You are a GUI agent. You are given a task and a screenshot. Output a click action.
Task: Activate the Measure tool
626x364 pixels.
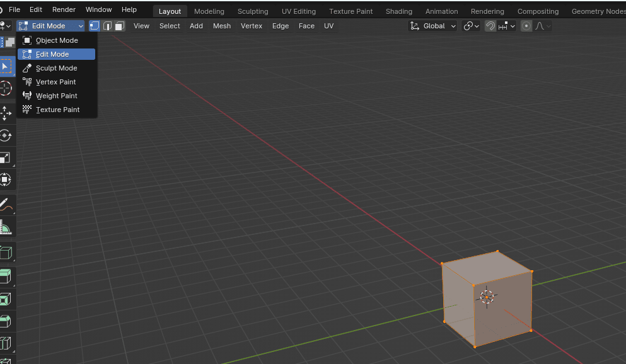pyautogui.click(x=5, y=227)
